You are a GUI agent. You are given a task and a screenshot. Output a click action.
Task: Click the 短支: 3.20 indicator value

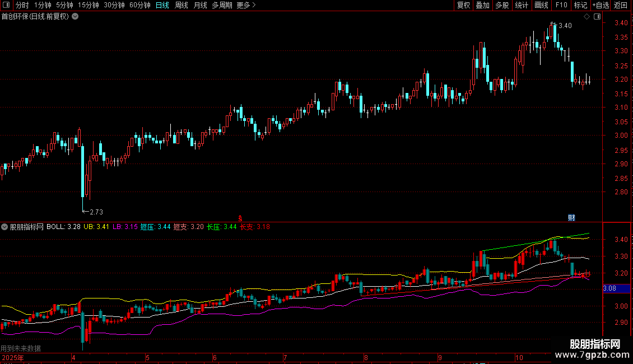(189, 227)
